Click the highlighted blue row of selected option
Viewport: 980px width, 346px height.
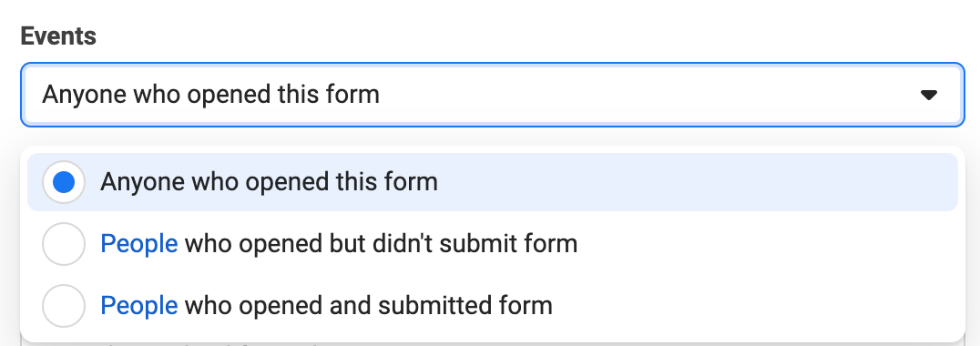pyautogui.click(x=493, y=182)
